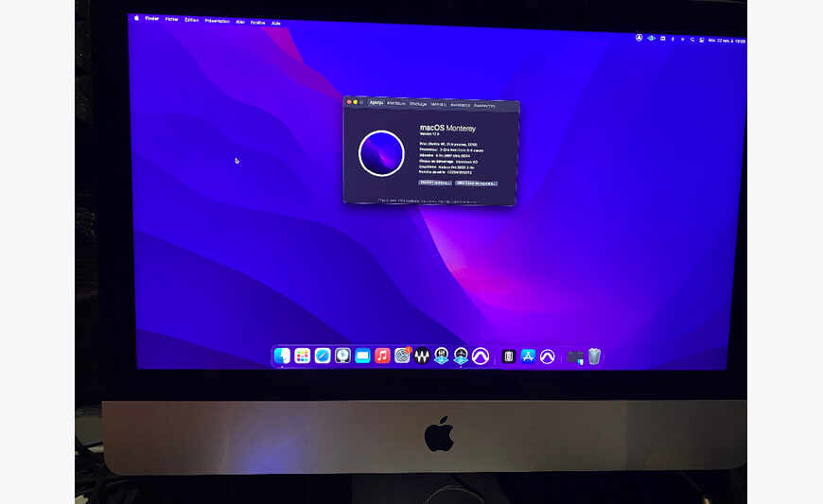Click the Mise à jour de logiciels button
Image resolution: width=823 pixels, height=504 pixels.
[476, 183]
